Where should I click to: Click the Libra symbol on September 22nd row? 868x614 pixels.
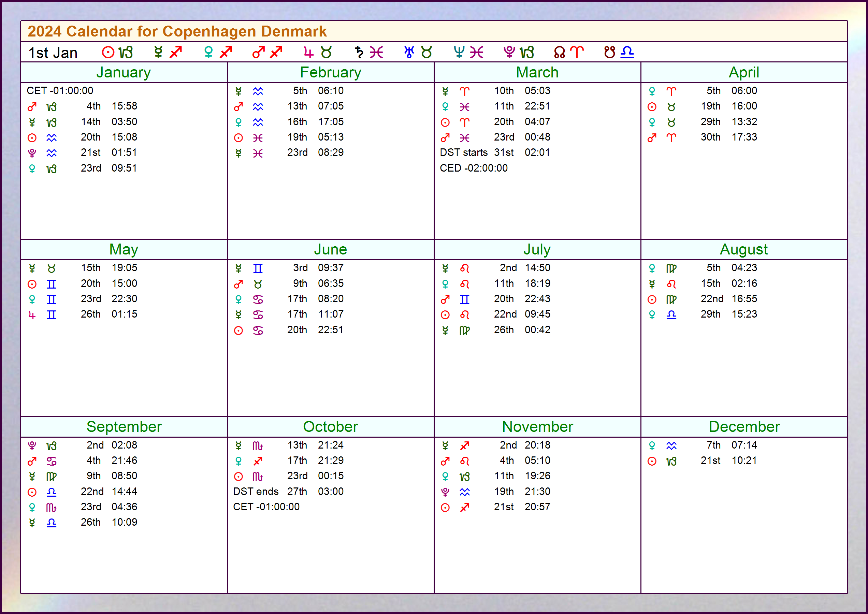[x=52, y=492]
